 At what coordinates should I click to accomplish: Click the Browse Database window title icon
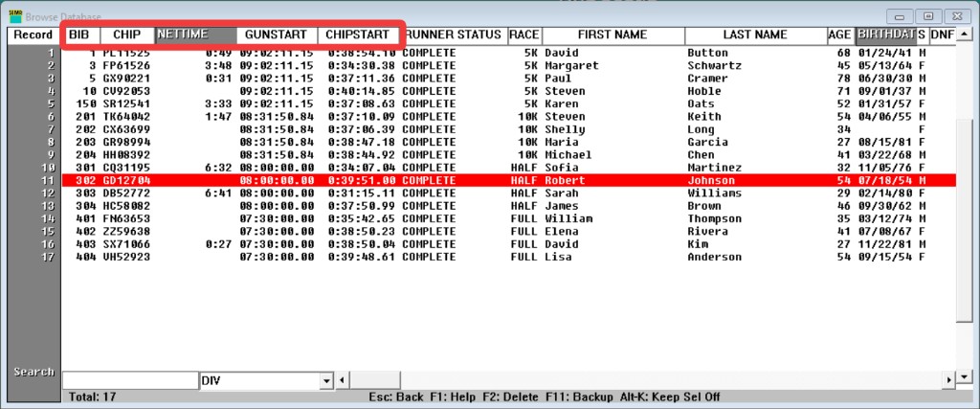pyautogui.click(x=15, y=16)
